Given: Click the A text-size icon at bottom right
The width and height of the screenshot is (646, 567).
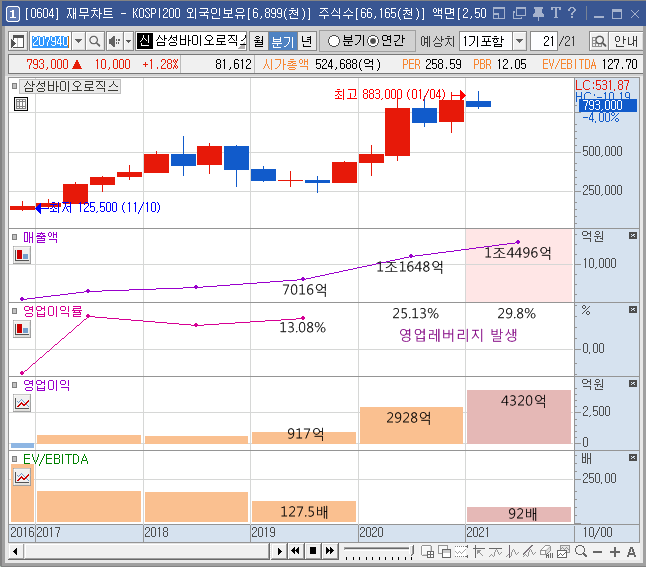Looking at the screenshot, I should (631, 552).
